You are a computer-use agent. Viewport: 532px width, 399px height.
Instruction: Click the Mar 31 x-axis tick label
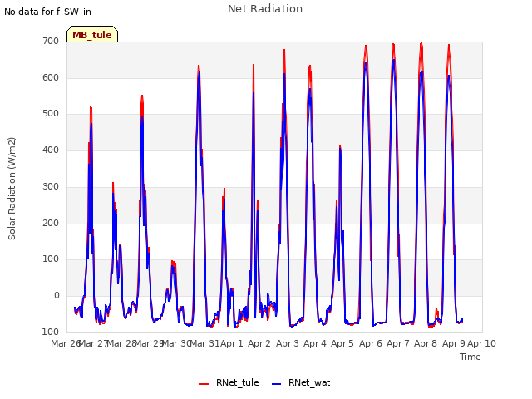click(204, 343)
